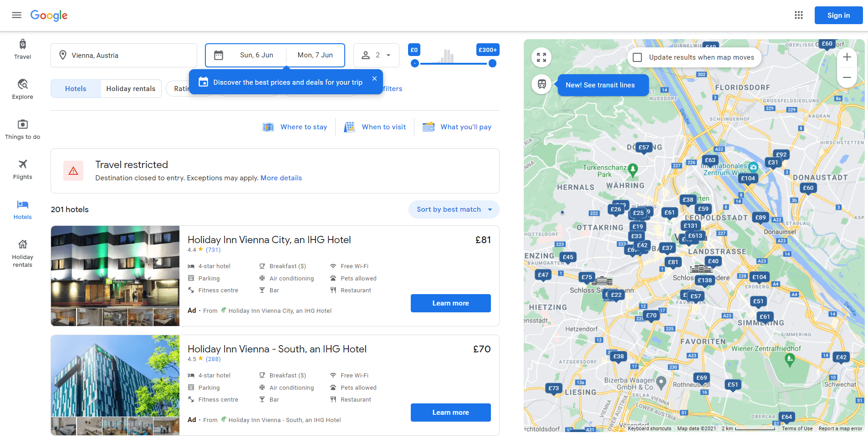The height and width of the screenshot is (438, 868).
Task: Click the Google logo
Action: [49, 15]
